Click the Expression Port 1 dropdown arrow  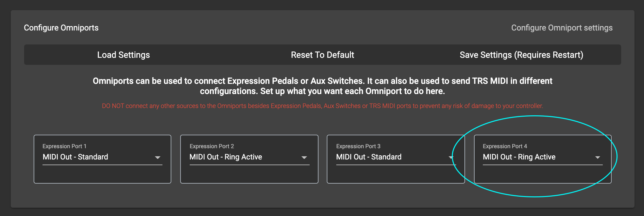coord(158,158)
